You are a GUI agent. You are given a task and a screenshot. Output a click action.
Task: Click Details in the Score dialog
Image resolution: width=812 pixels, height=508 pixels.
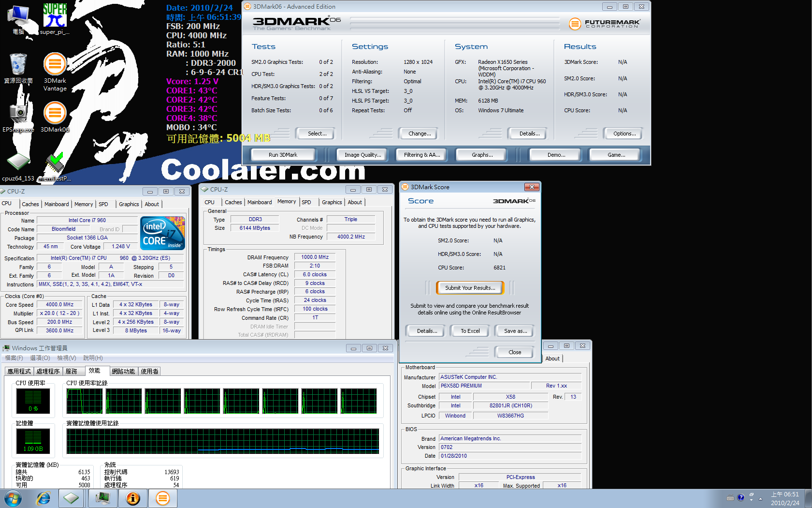[427, 331]
